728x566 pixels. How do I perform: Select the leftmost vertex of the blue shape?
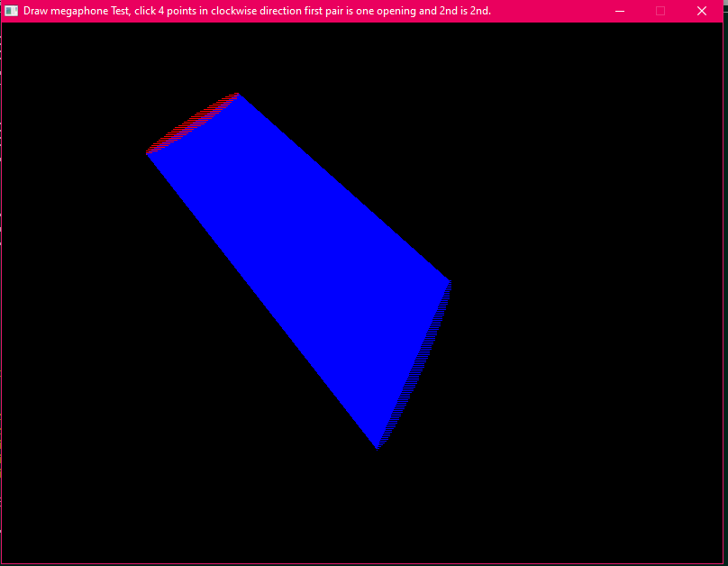(147, 153)
